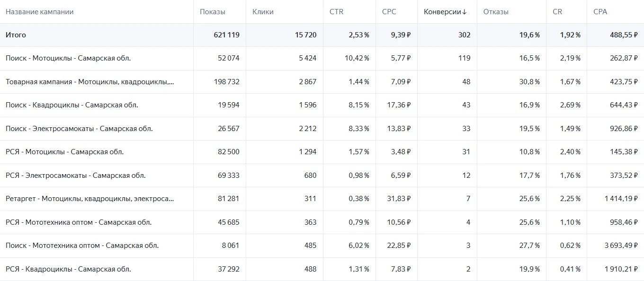Viewport: 644px width, 281px height.
Task: Select the CPC column header
Action: click(389, 12)
